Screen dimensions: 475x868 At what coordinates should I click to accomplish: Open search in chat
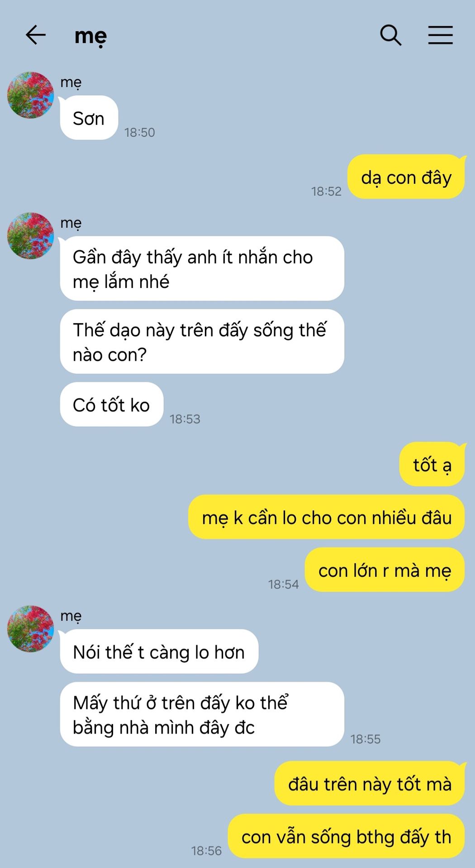point(391,35)
